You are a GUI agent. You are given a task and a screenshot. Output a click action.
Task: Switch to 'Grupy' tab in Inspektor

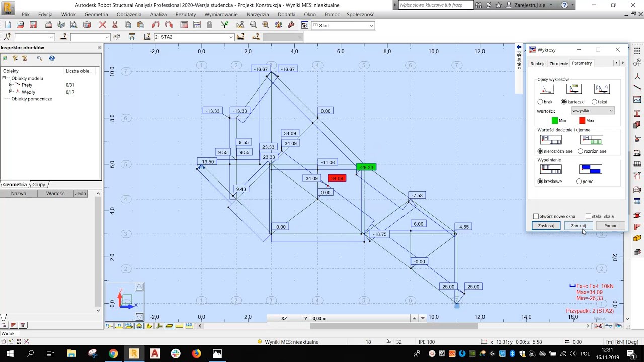[x=39, y=185]
